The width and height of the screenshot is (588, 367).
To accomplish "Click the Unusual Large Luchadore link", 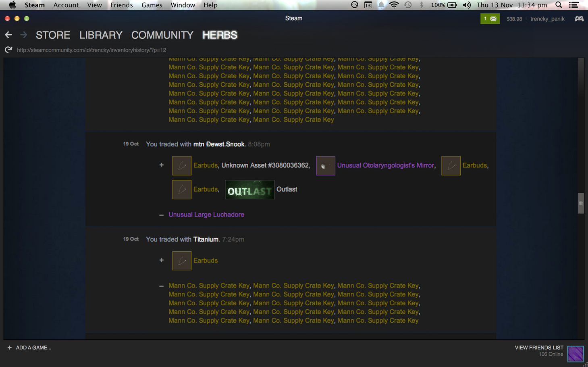I will point(206,215).
